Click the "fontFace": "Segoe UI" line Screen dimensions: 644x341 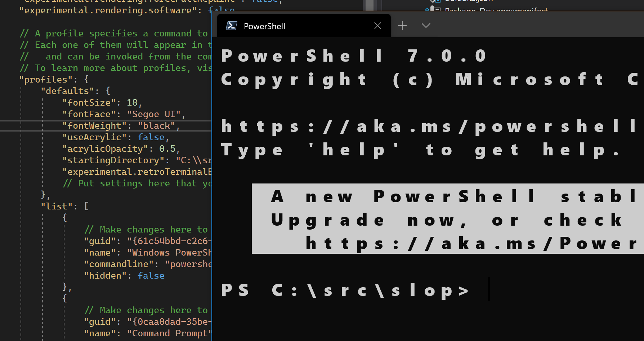[124, 114]
